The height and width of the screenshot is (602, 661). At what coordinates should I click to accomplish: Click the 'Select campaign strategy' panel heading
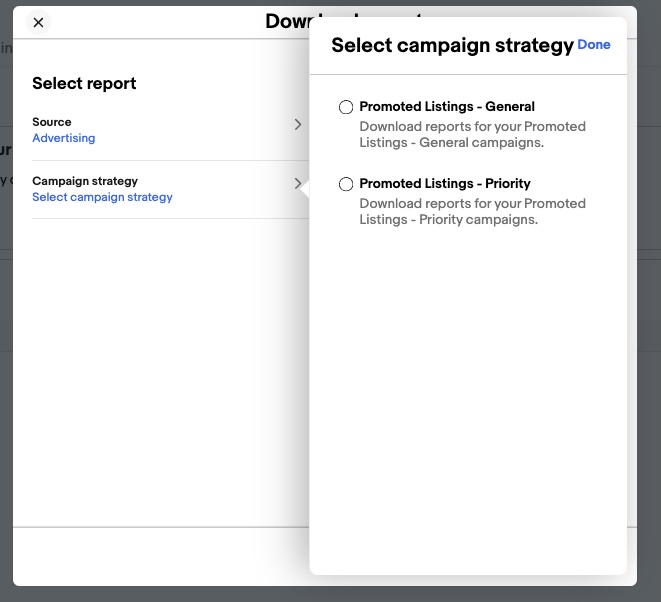[x=452, y=45]
